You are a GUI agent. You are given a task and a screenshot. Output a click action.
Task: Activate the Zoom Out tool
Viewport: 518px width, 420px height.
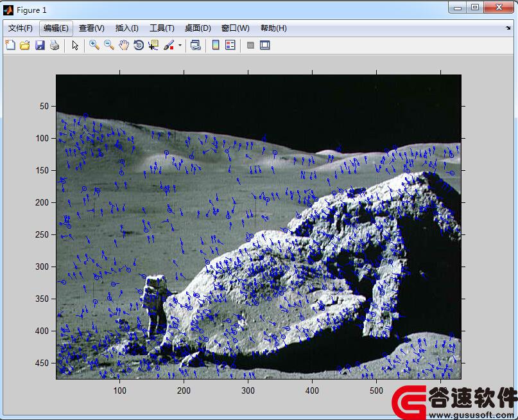click(x=109, y=45)
